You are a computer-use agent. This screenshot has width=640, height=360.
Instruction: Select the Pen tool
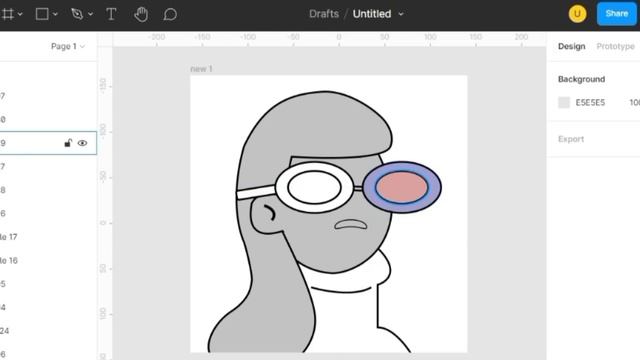pyautogui.click(x=77, y=14)
